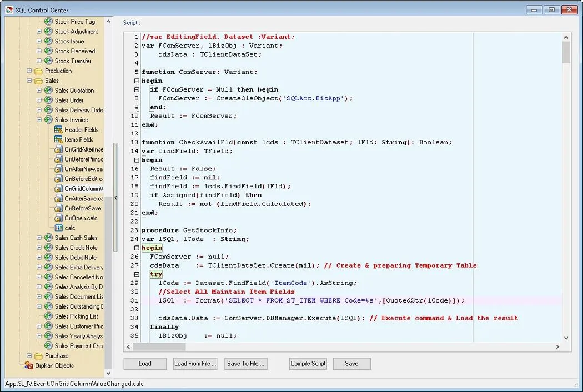Collapse code fold at try block
This screenshot has height=392, width=583.
(x=137, y=274)
